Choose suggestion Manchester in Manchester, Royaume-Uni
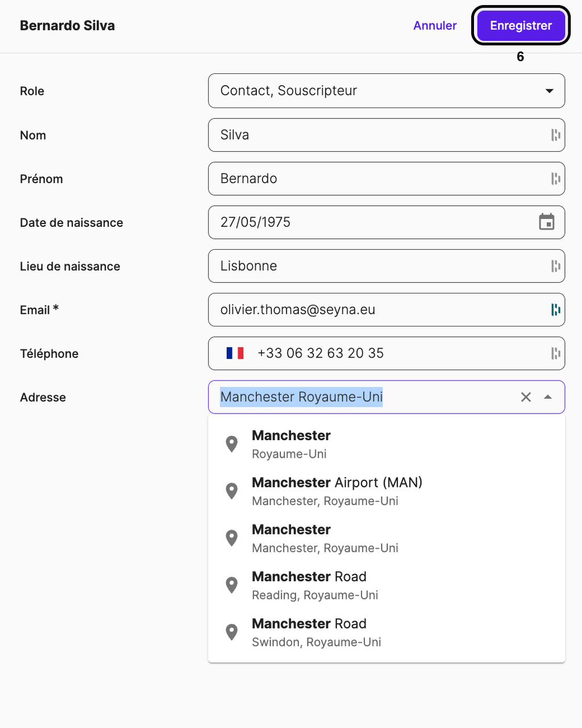Viewport: 582px width, 728px height. pos(386,538)
